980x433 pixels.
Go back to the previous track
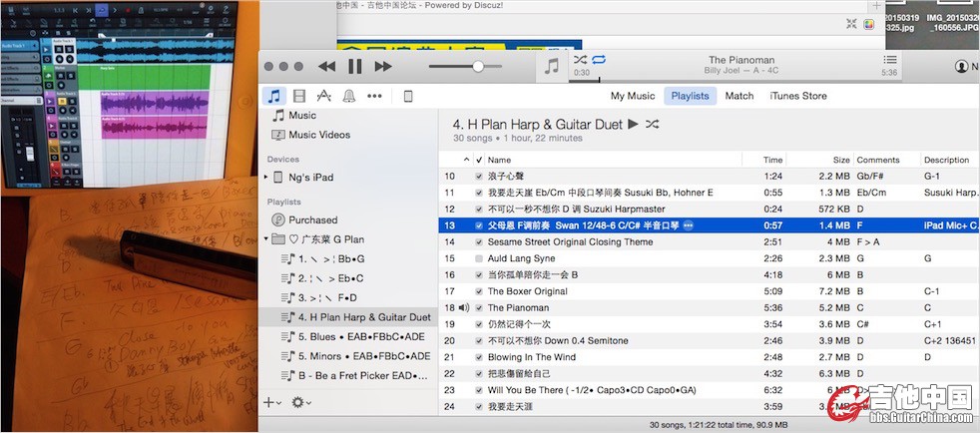click(x=326, y=66)
